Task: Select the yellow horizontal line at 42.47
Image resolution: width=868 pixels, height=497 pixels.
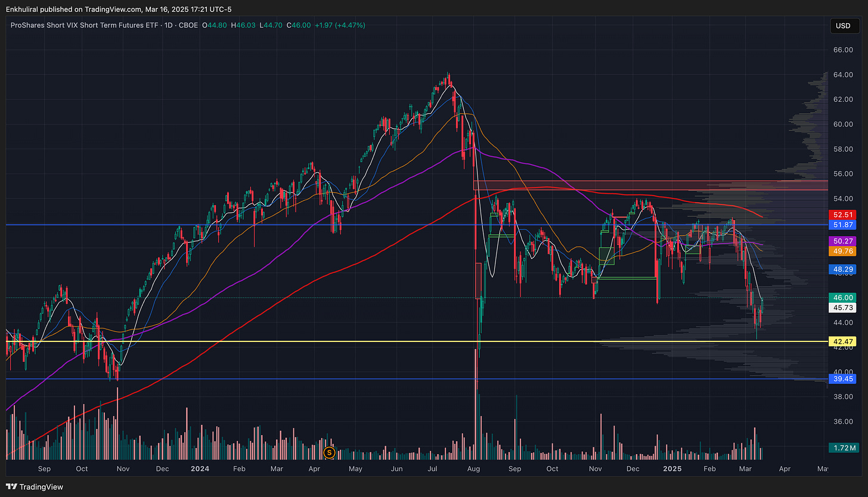Action: [417, 341]
